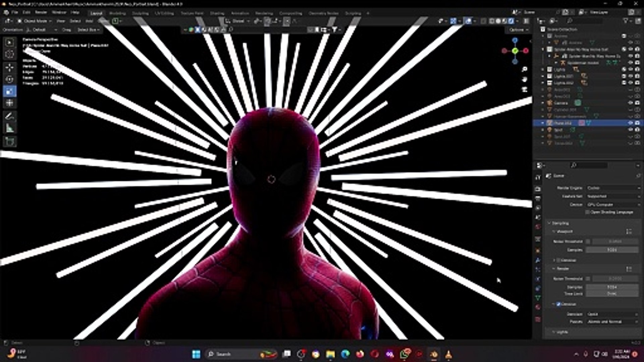
Task: Toggle the Render Denoise checkbox
Action: pyautogui.click(x=558, y=304)
